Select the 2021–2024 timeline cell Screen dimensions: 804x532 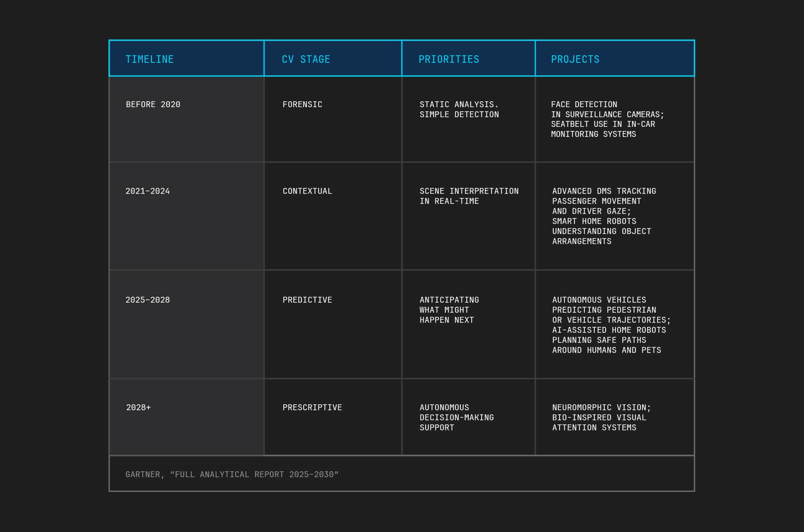coord(186,216)
